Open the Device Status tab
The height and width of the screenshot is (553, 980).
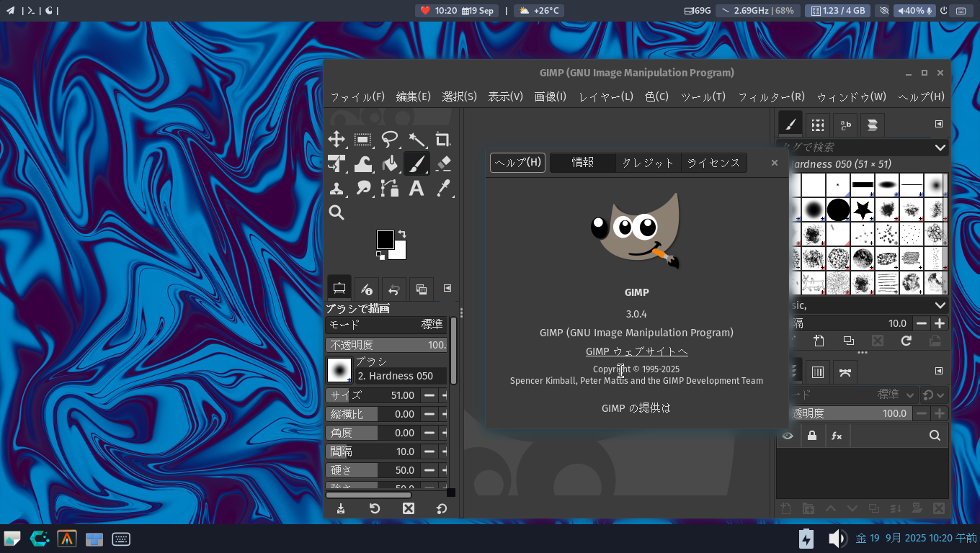[x=367, y=289]
